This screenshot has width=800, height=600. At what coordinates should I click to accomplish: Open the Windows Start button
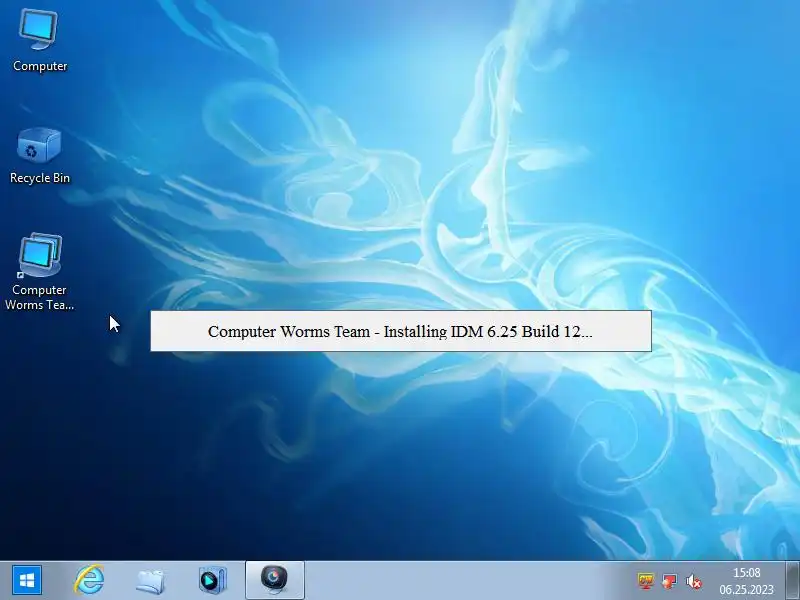click(x=27, y=580)
